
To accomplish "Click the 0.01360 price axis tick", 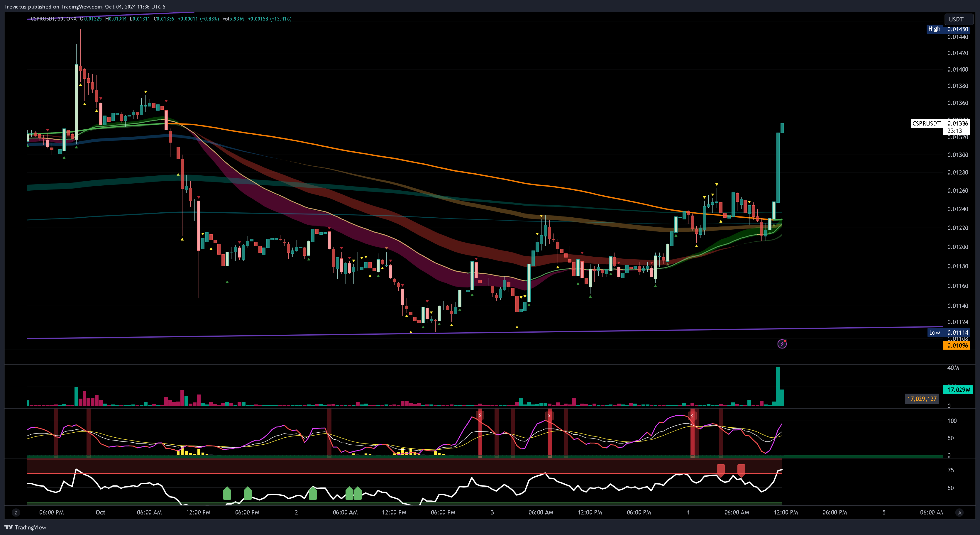I will tap(957, 103).
